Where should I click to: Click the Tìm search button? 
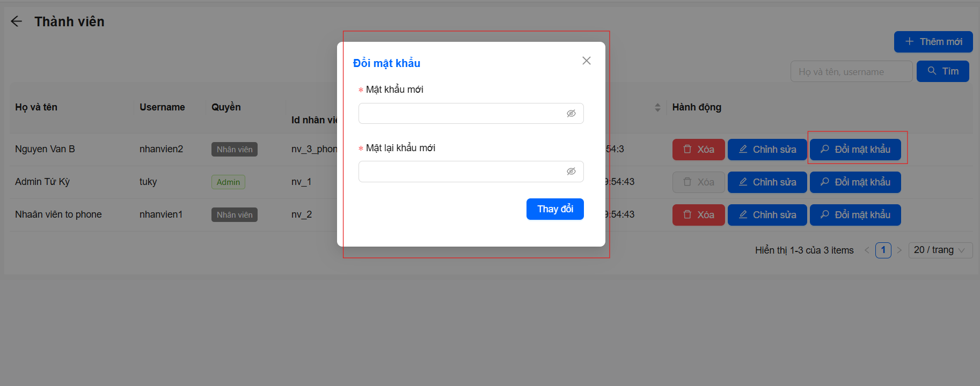coord(942,71)
